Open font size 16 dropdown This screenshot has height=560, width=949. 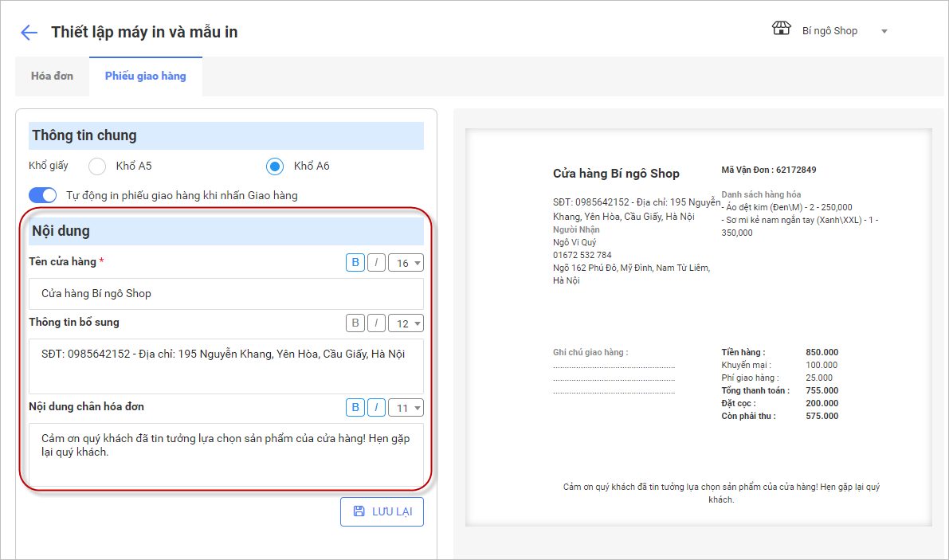coord(406,263)
